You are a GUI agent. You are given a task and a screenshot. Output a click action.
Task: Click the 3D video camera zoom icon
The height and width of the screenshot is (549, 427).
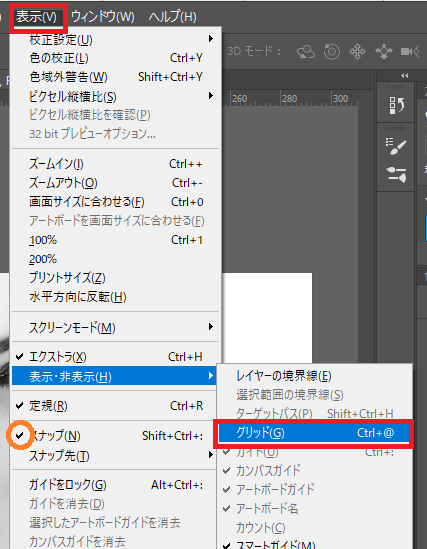click(x=410, y=52)
